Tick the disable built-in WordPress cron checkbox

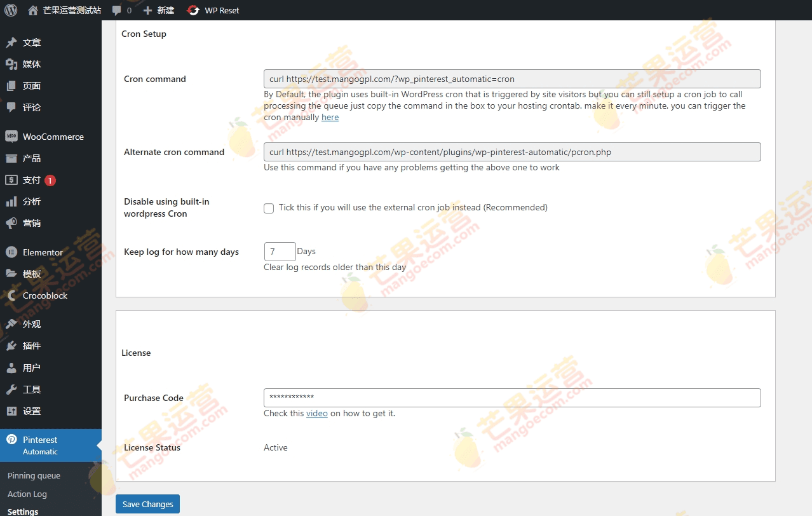[x=269, y=208]
